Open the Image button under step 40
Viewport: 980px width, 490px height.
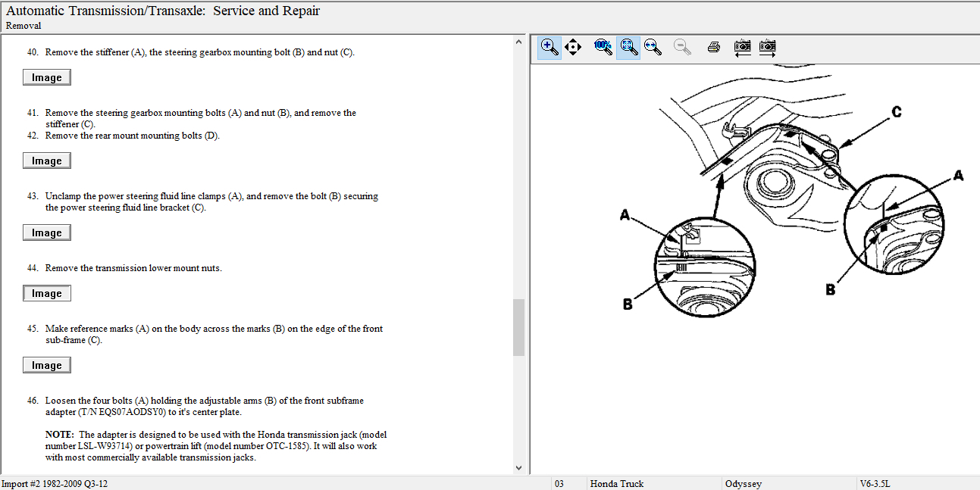click(47, 77)
